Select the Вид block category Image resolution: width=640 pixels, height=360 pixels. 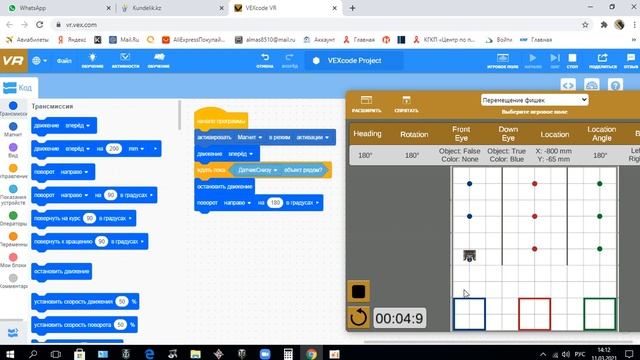pos(13,150)
